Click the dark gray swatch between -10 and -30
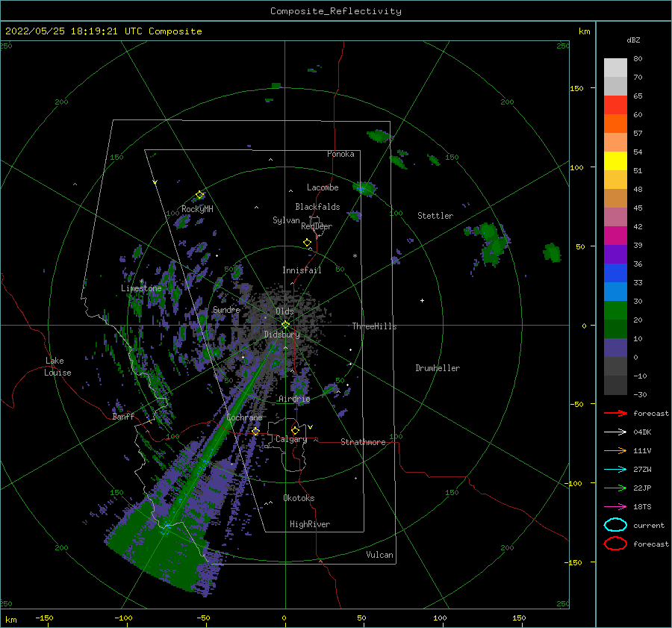This screenshot has height=628, width=672. click(x=615, y=385)
